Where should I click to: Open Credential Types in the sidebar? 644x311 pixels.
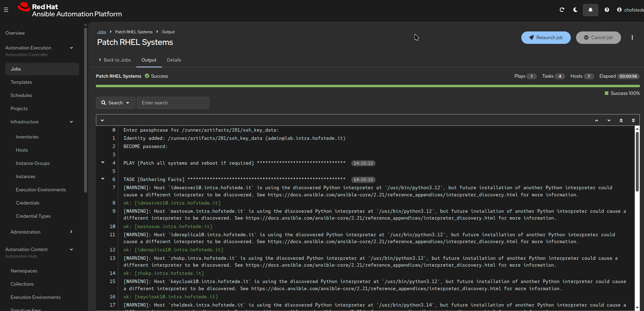33,216
